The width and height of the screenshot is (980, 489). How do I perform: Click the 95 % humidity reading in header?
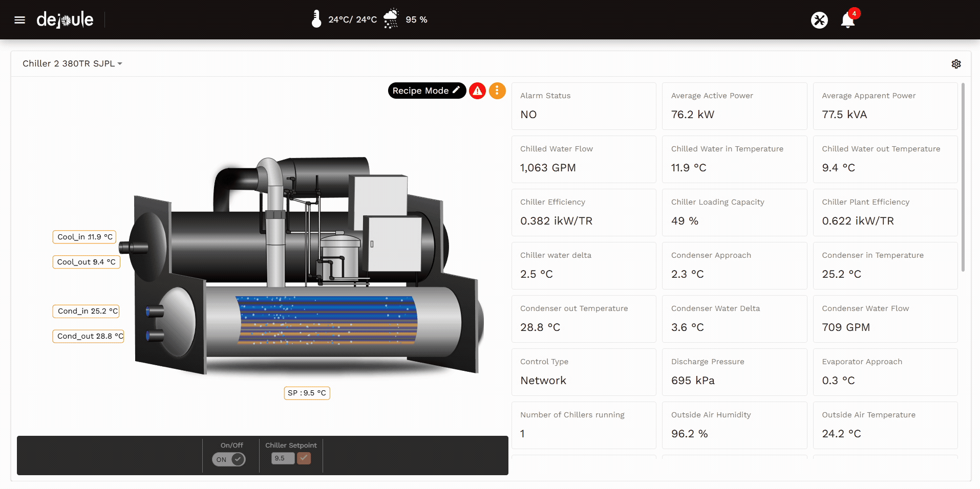[416, 19]
